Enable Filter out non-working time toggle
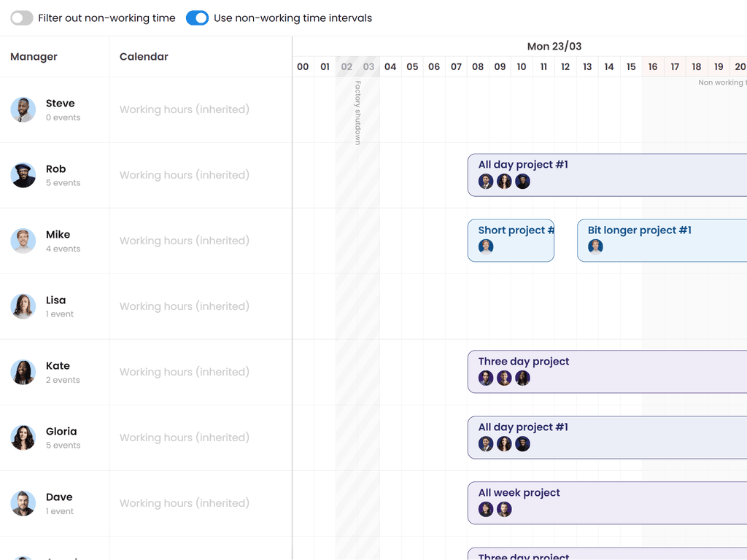This screenshot has height=560, width=747. pos(22,18)
